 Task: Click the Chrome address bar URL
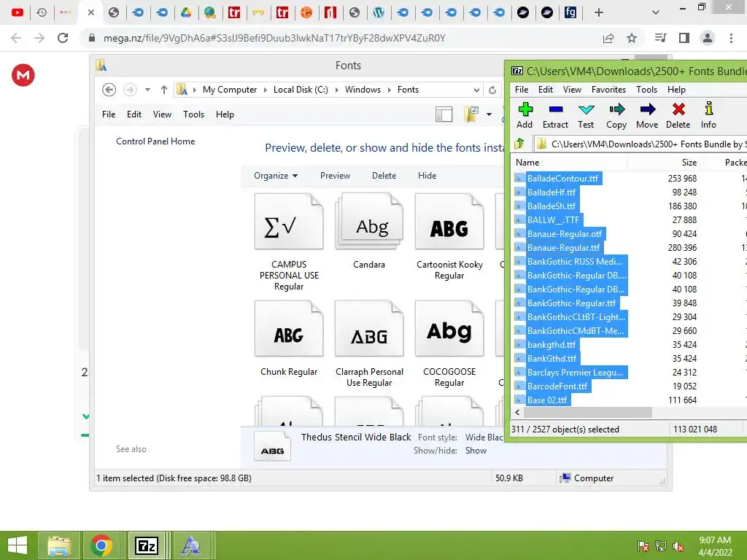[274, 38]
